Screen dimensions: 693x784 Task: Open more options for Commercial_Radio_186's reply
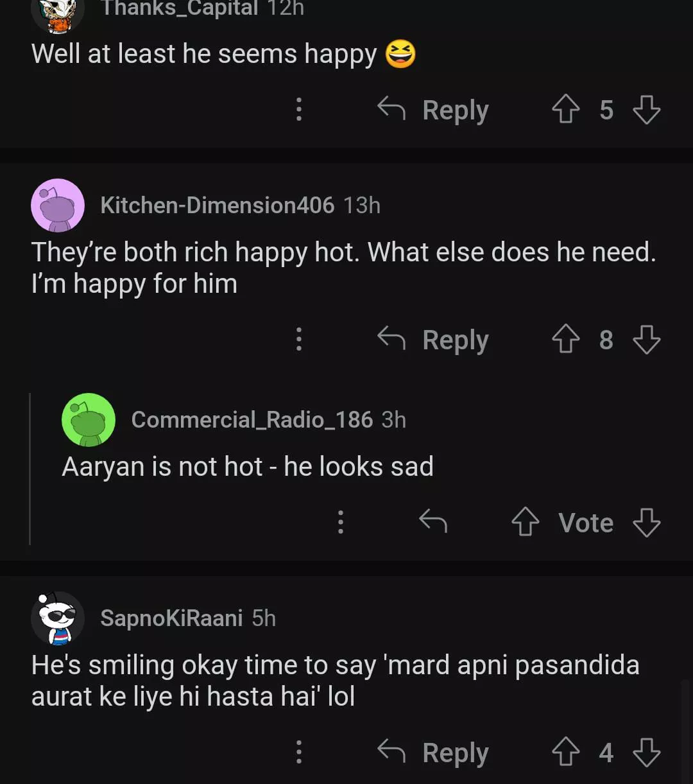point(341,523)
